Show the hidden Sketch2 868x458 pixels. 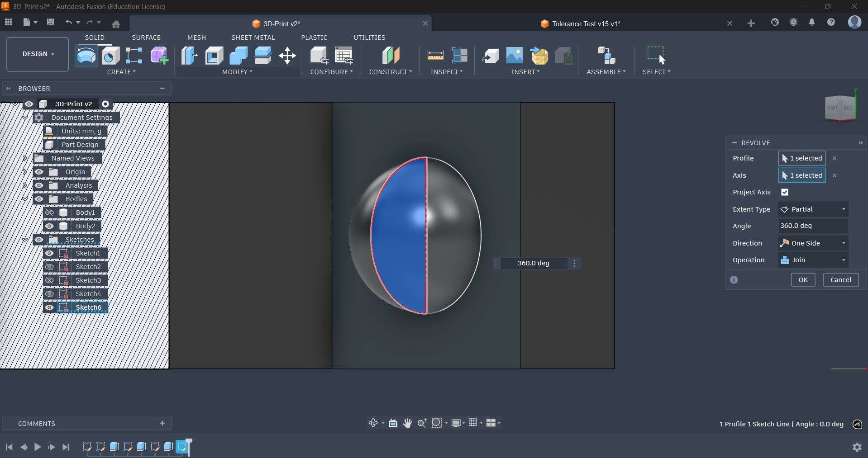50,267
